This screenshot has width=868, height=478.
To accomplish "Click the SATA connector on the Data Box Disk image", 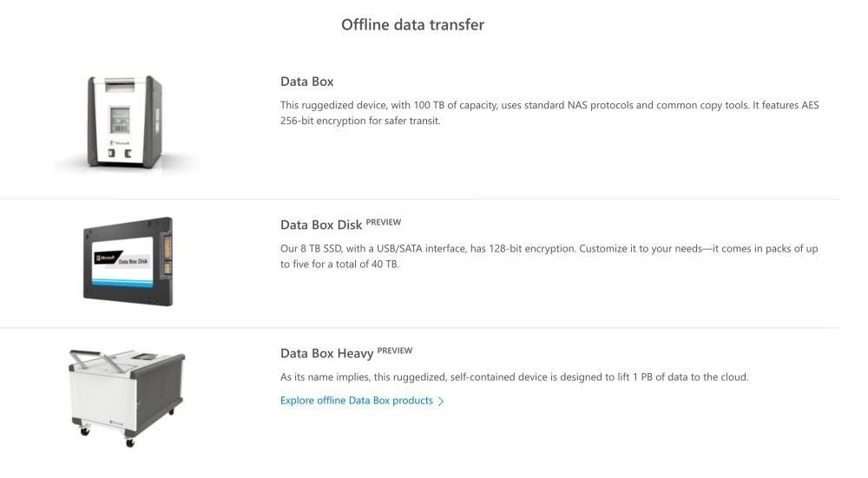I will (x=168, y=254).
